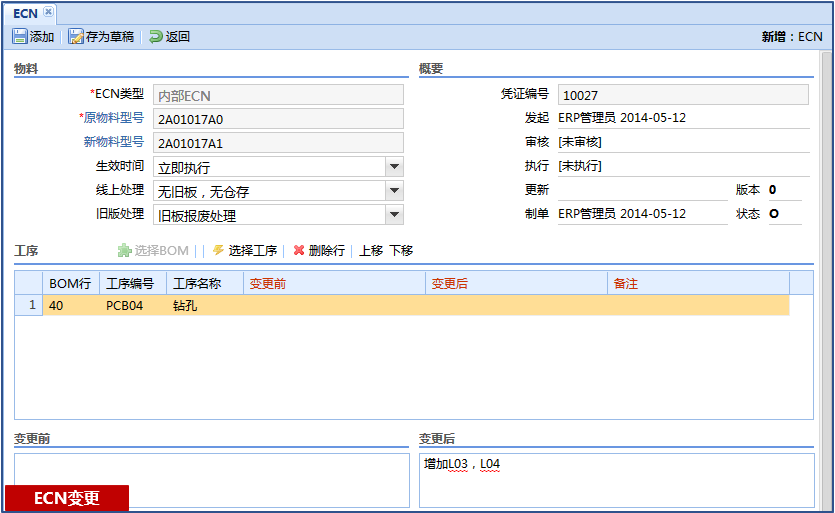
Task: Click the 变更后 column header
Action: point(516,284)
